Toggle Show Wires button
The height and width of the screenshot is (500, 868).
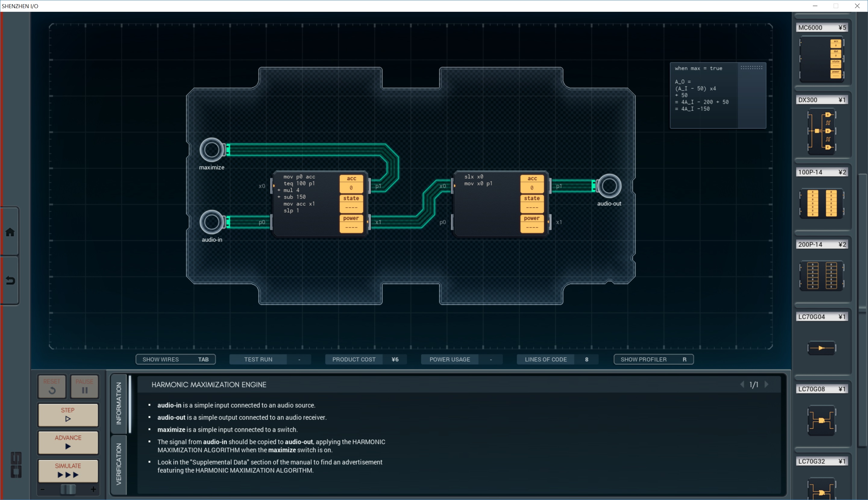point(176,359)
